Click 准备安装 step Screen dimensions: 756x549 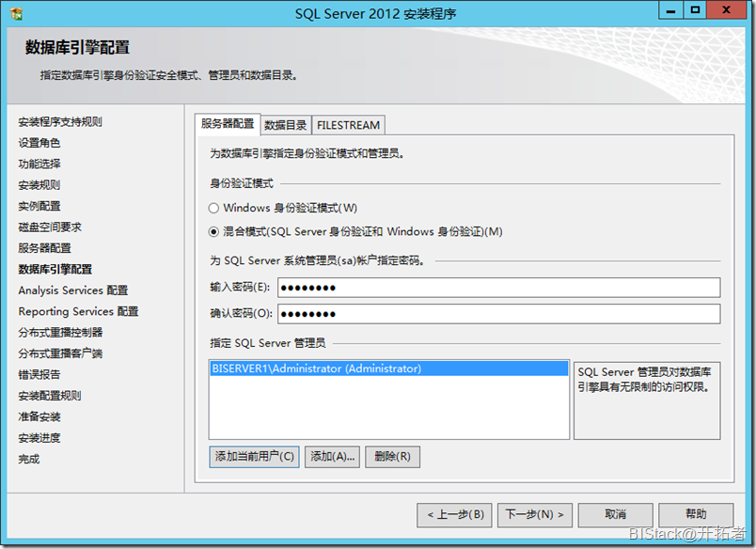(x=39, y=417)
